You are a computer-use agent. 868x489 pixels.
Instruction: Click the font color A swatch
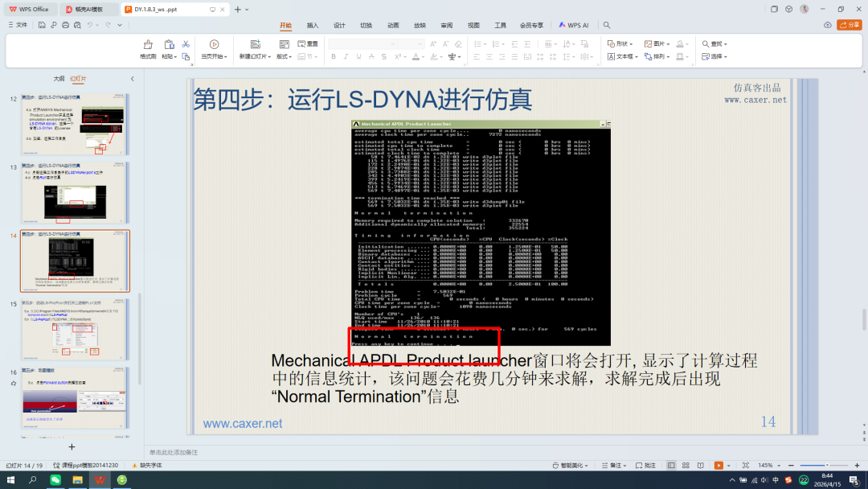tap(416, 56)
